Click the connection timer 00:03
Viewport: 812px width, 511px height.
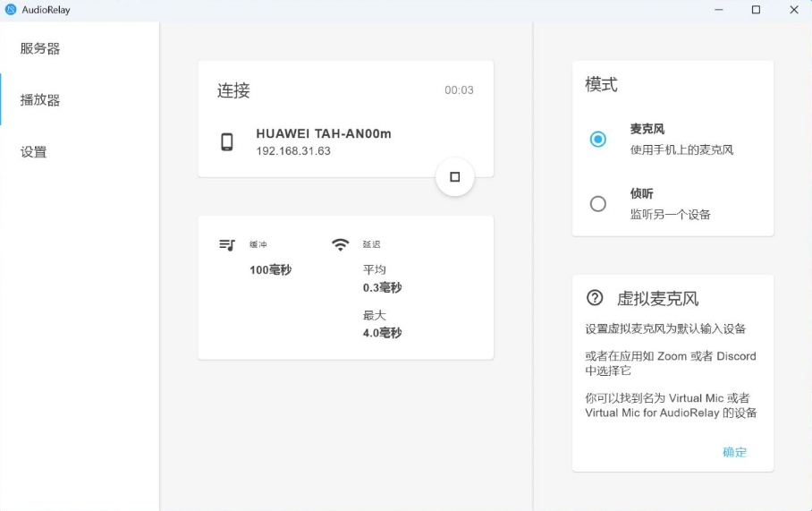459,90
